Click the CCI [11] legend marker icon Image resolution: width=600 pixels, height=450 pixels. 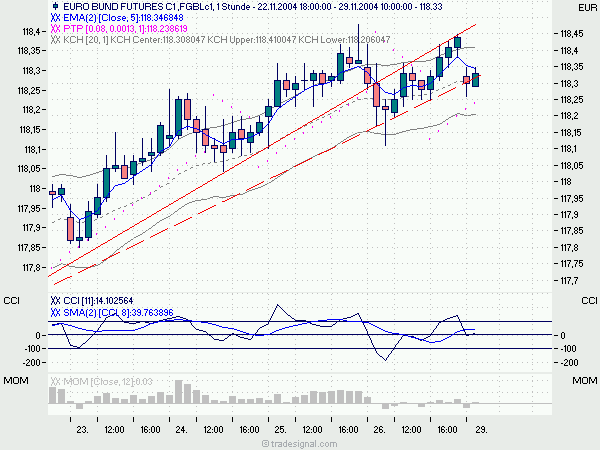point(55,301)
